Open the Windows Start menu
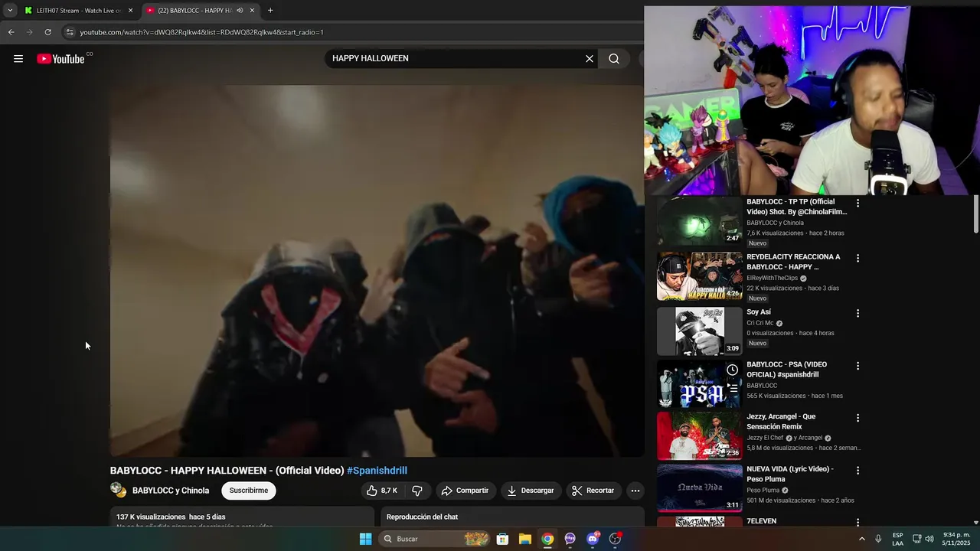This screenshot has width=980, height=551. 366,539
